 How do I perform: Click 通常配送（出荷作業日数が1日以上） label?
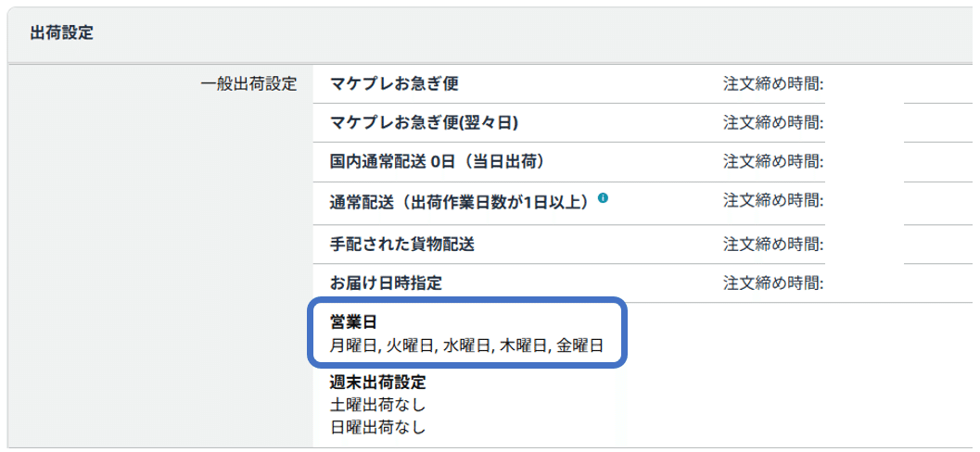pos(460,201)
